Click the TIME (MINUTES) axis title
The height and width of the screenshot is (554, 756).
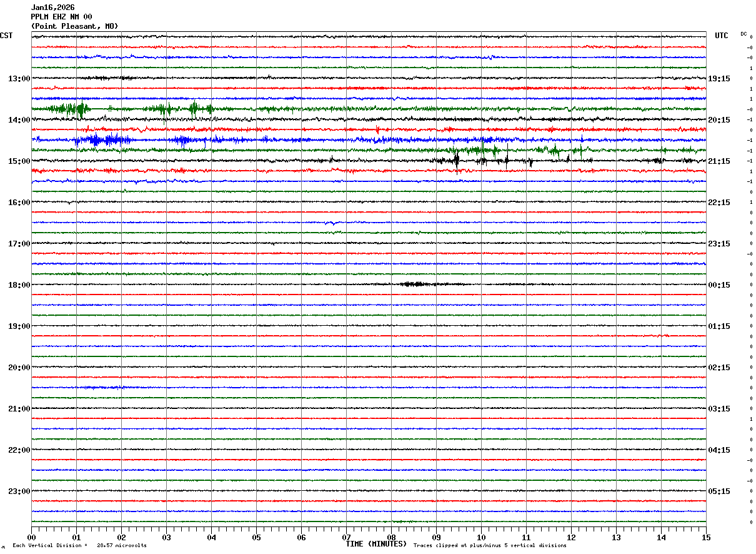376,544
